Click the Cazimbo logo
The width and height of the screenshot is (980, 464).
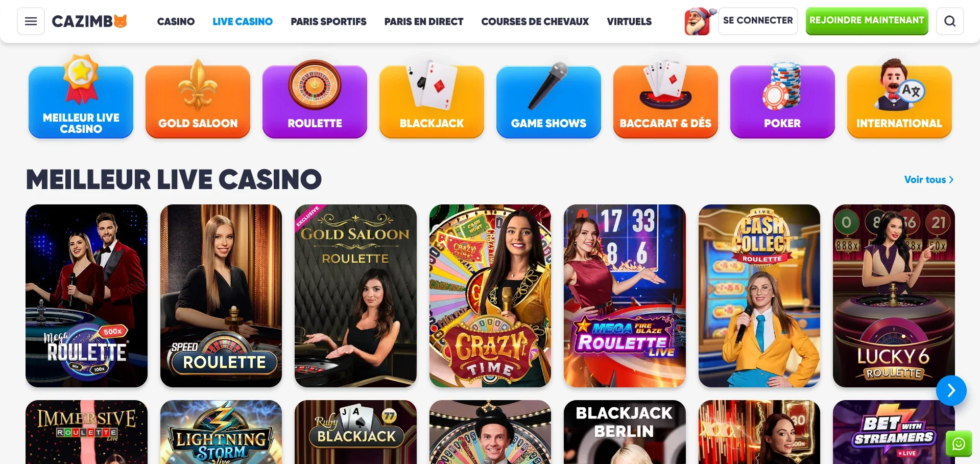coord(89,21)
